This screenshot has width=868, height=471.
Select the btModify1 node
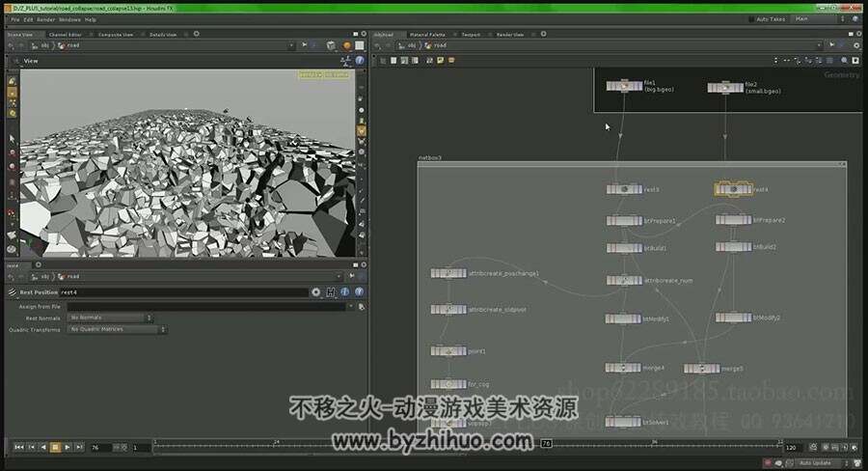[x=623, y=319]
